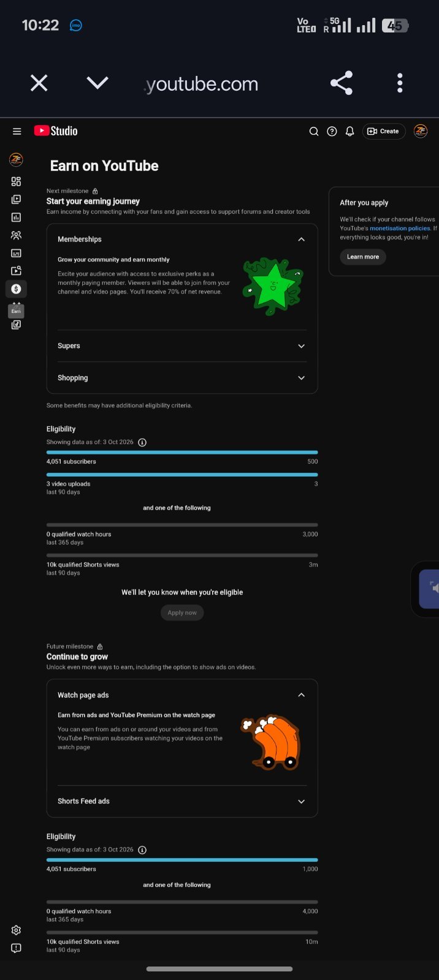Click the green star Memberships illustration
Image resolution: width=439 pixels, height=980 pixels.
(273, 286)
